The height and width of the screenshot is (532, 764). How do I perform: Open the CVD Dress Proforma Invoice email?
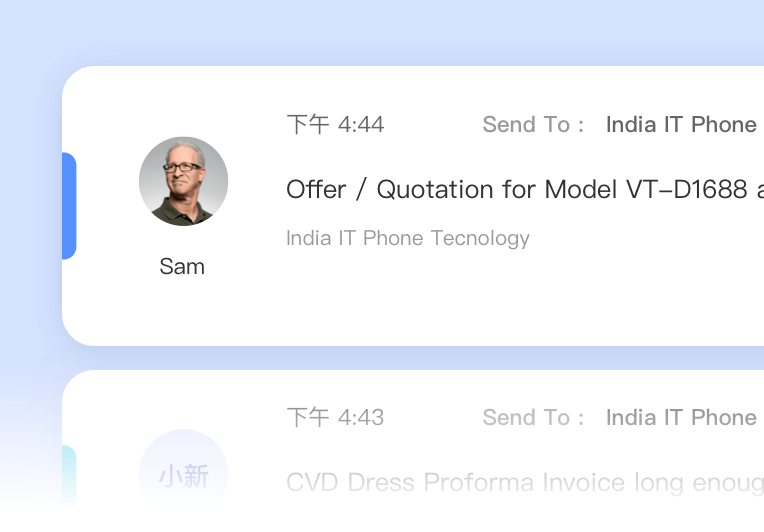click(525, 482)
